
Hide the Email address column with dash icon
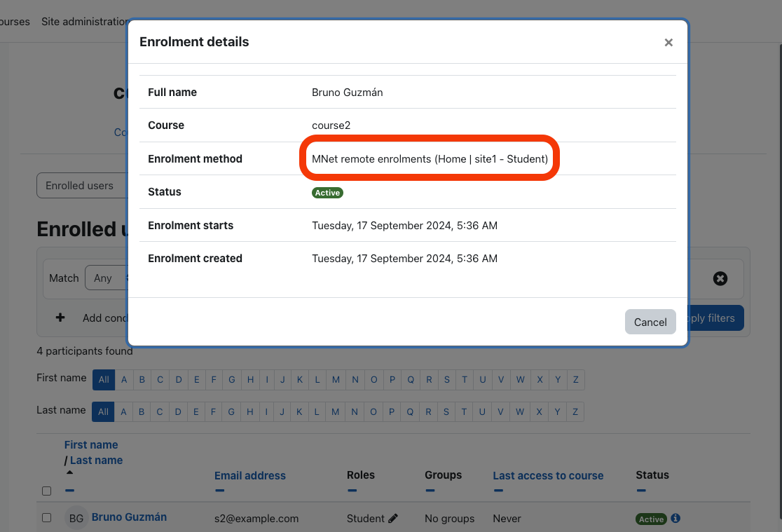pyautogui.click(x=219, y=491)
